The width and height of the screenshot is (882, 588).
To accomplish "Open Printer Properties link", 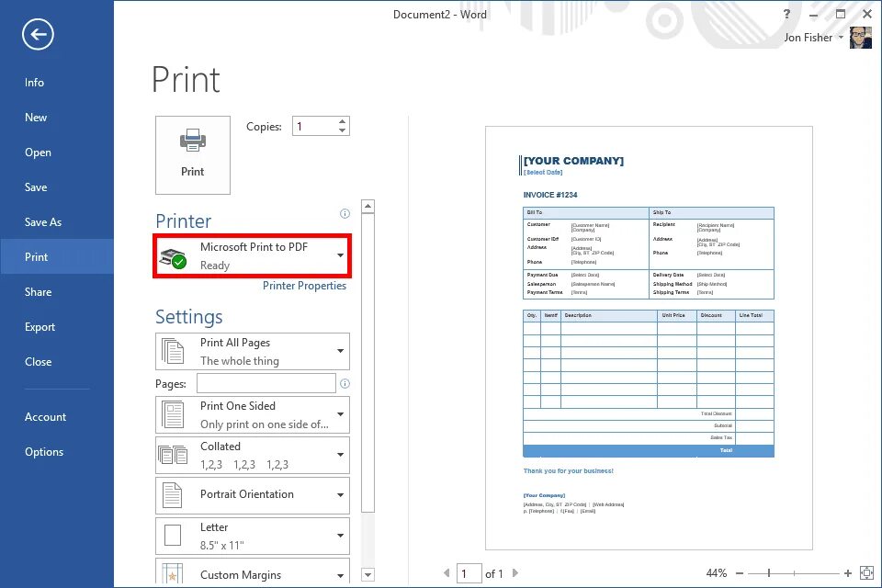I will pyautogui.click(x=304, y=286).
